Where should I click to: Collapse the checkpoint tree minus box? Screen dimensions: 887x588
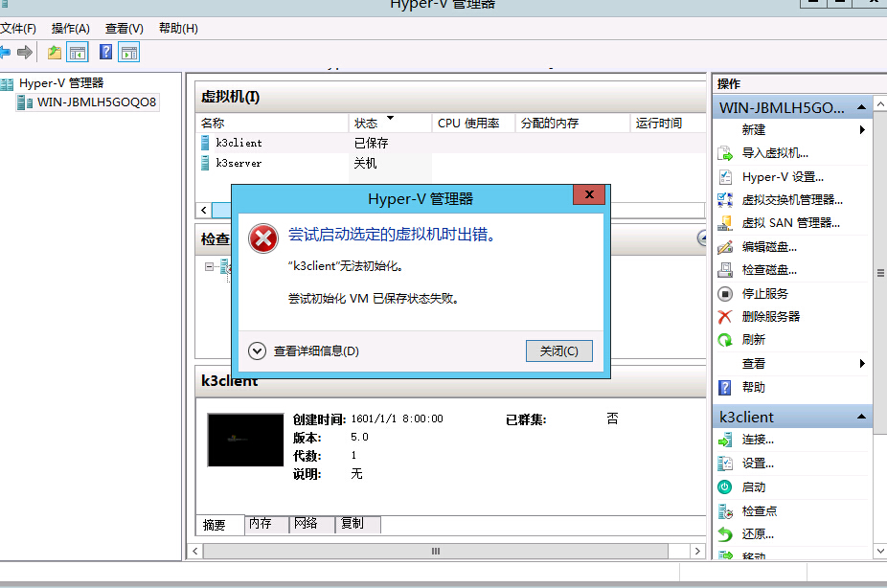click(210, 266)
